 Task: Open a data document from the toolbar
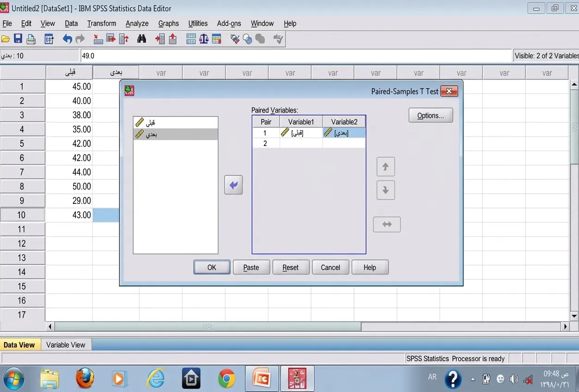pos(6,39)
